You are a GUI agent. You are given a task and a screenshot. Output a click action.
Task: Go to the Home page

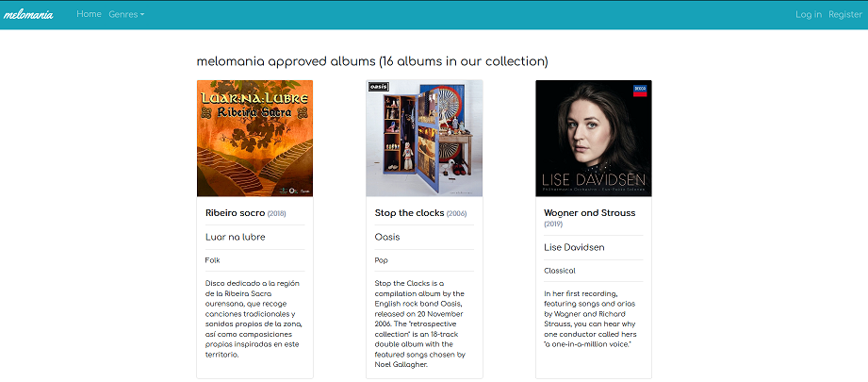(x=89, y=14)
